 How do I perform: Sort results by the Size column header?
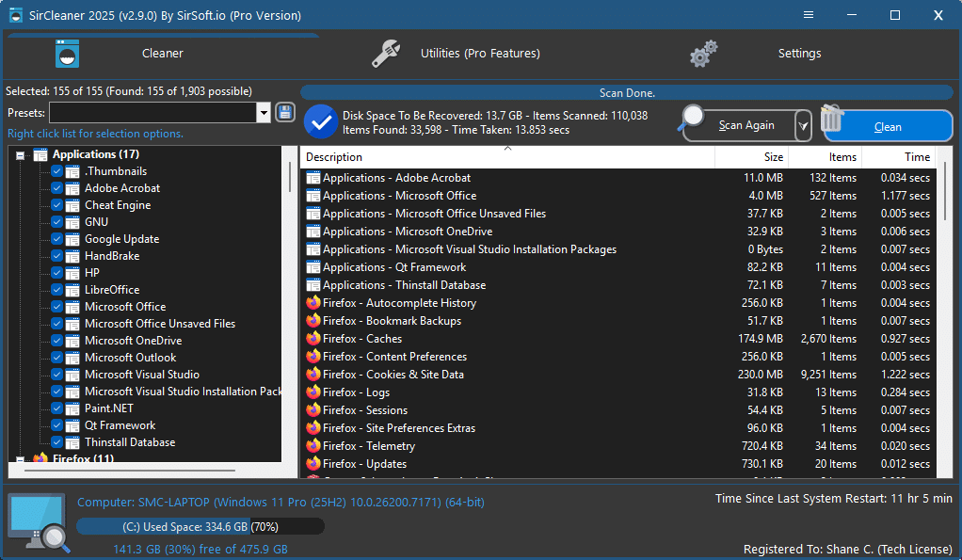[751, 157]
